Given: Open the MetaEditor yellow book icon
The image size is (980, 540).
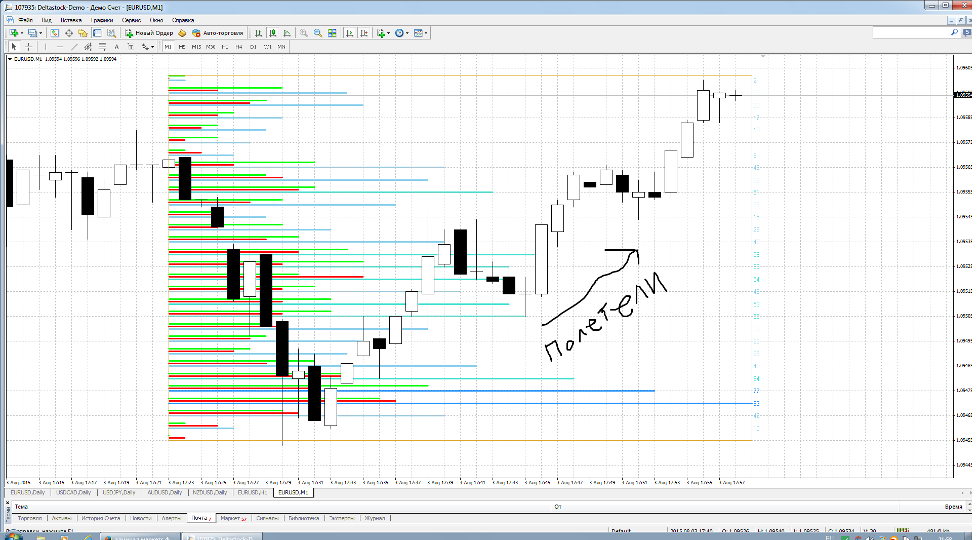Looking at the screenshot, I should pos(182,33).
